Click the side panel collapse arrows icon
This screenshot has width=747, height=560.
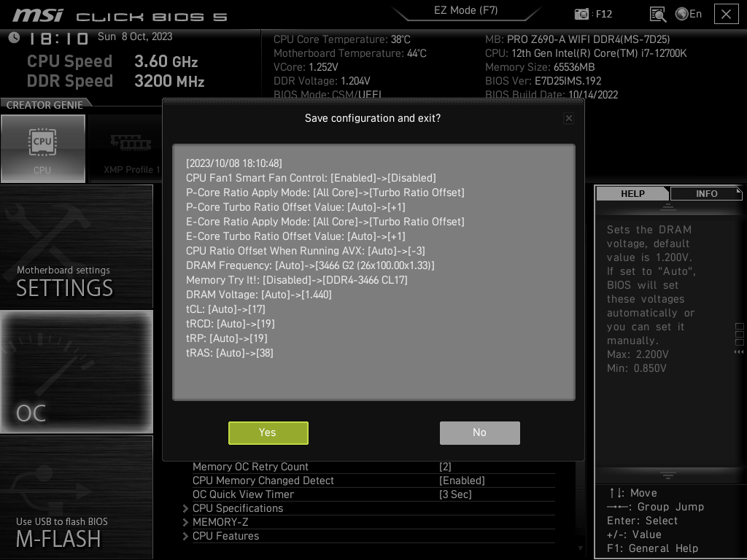tap(738, 352)
